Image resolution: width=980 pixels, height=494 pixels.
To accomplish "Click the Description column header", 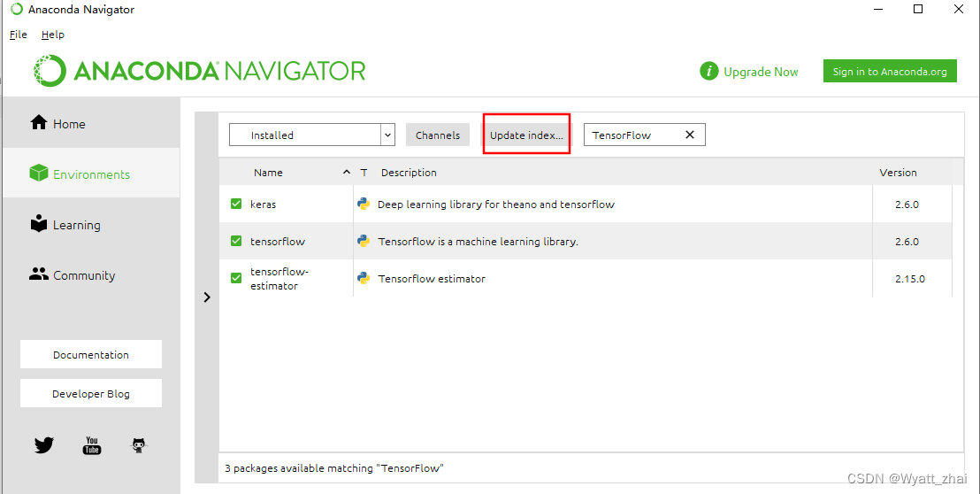I will (x=409, y=173).
